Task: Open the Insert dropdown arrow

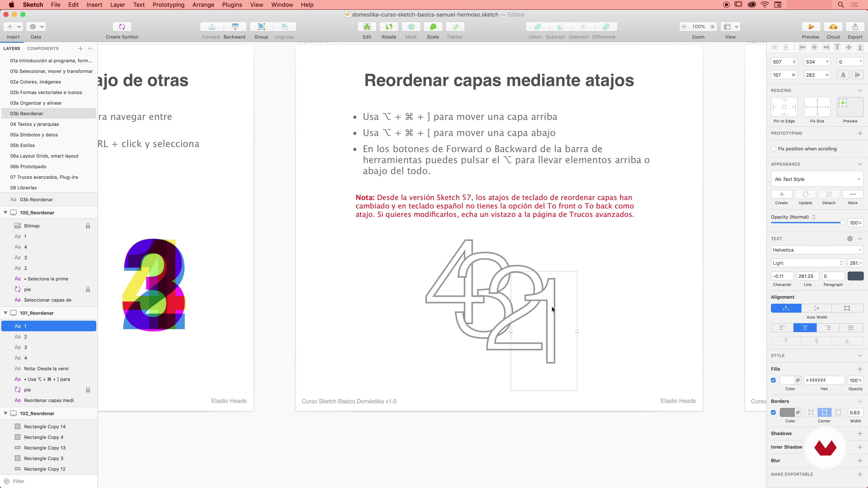Action: click(19, 27)
